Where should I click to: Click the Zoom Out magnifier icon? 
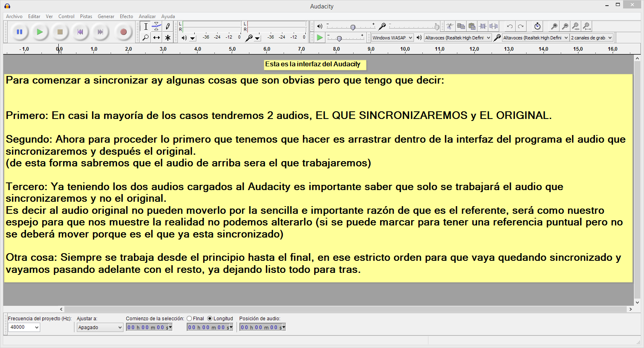point(565,26)
